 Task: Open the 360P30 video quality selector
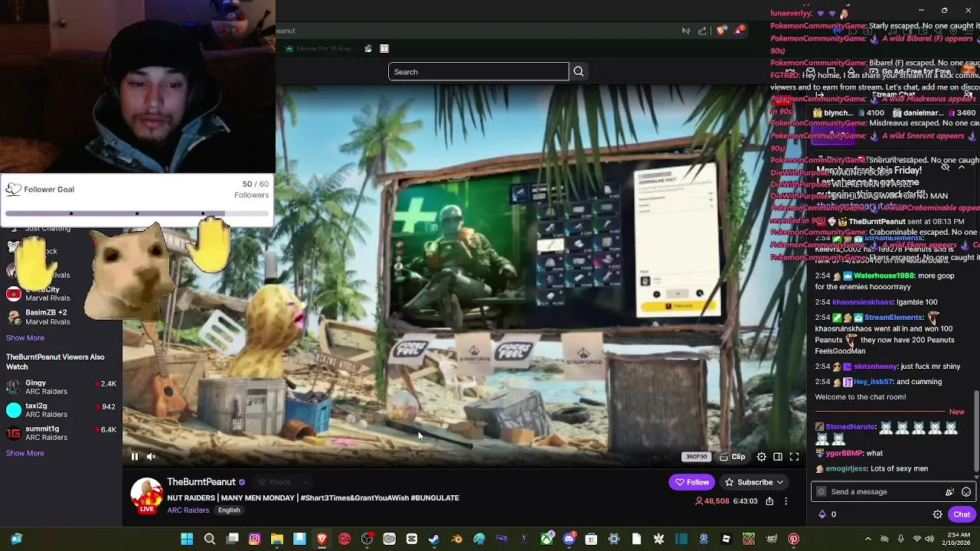696,457
